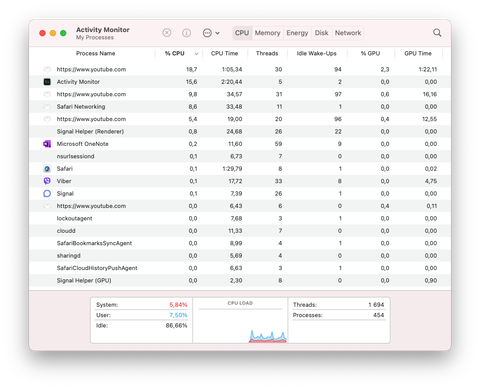Screen dimensions: 480x389
Task: Click the process info (i) icon
Action: point(186,33)
